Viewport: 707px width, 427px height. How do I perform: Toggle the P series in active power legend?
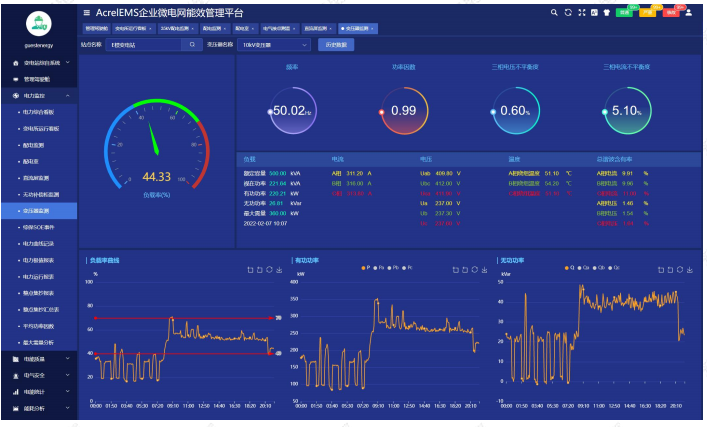pos(366,268)
